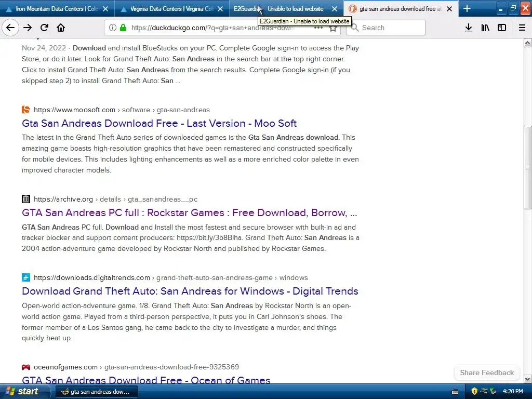Click the Share Feedback button
532x399 pixels.
tap(487, 373)
